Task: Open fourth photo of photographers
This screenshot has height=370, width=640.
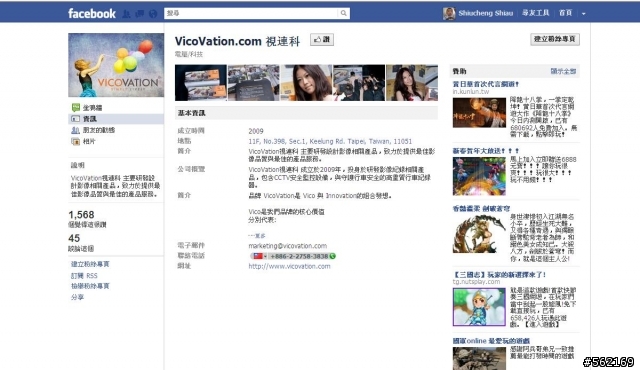Action: point(359,83)
